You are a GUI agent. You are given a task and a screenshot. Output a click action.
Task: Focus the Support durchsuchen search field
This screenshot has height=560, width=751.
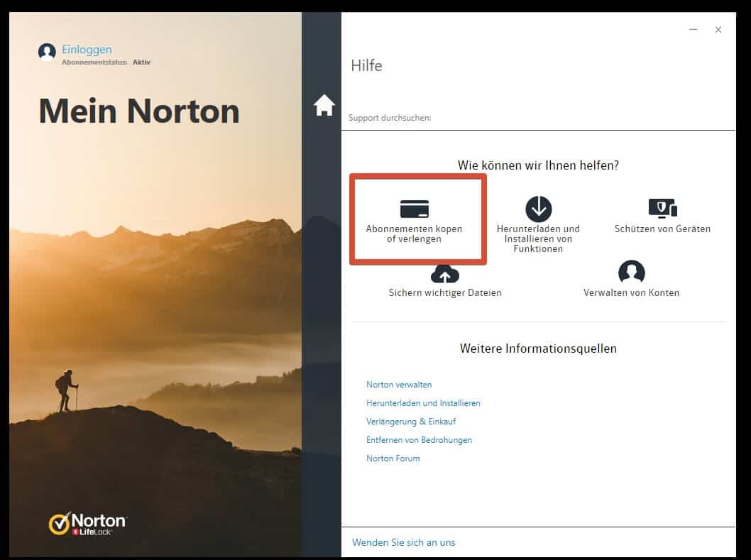click(x=538, y=118)
